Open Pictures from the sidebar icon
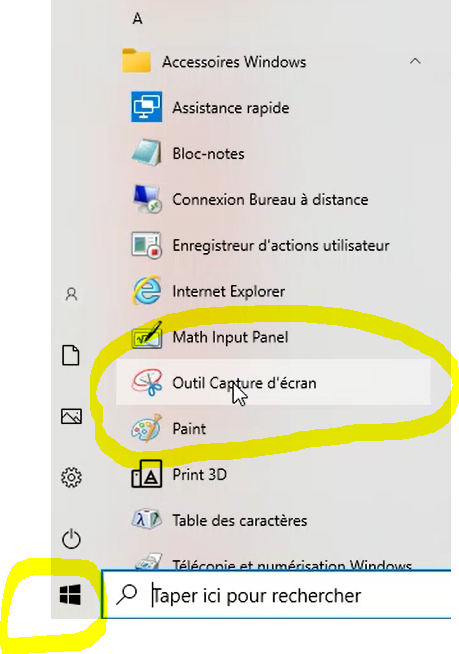The height and width of the screenshot is (654, 459). click(x=71, y=416)
